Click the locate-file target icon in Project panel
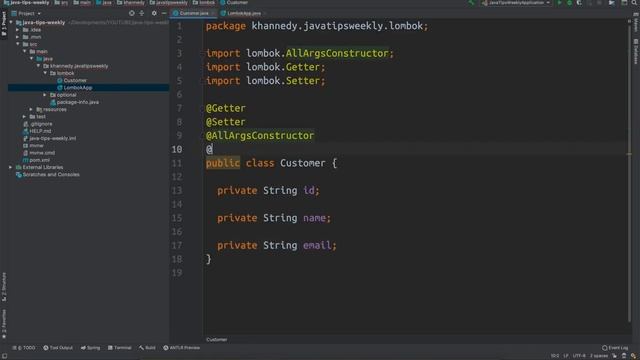This screenshot has height=360, width=640. pyautogui.click(x=131, y=13)
